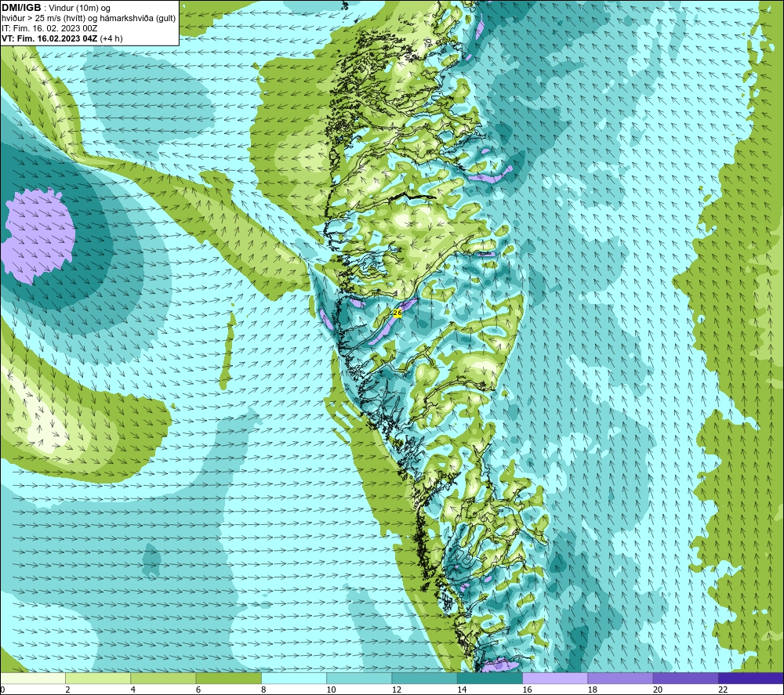Click the init time "IT: Fim. 16. 02. 2023 00Z"

(x=49, y=28)
